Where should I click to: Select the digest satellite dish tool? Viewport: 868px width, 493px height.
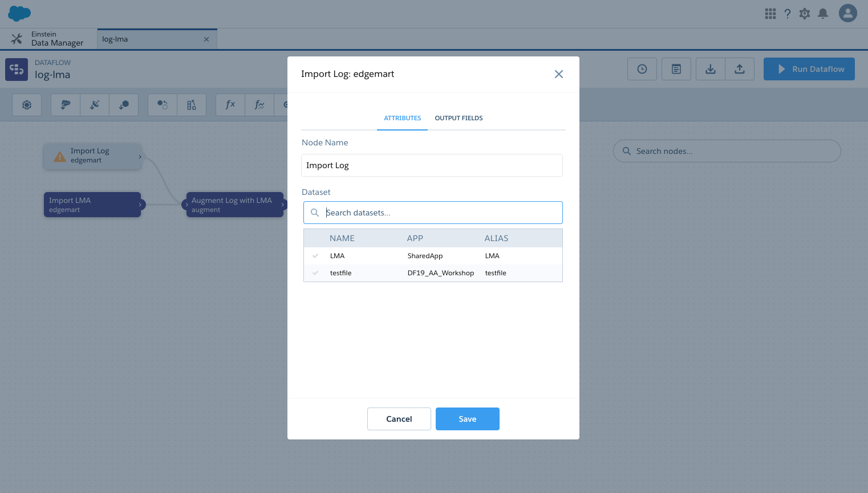(x=95, y=105)
